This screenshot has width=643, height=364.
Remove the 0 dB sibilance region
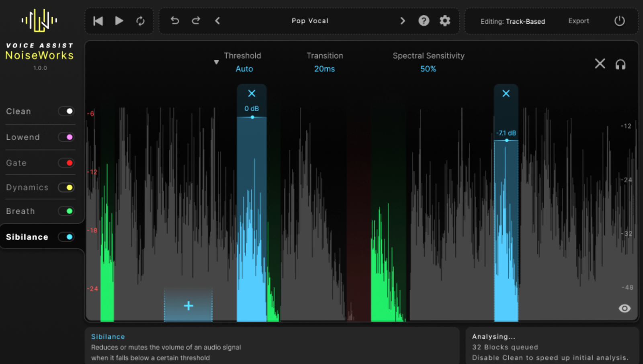252,93
